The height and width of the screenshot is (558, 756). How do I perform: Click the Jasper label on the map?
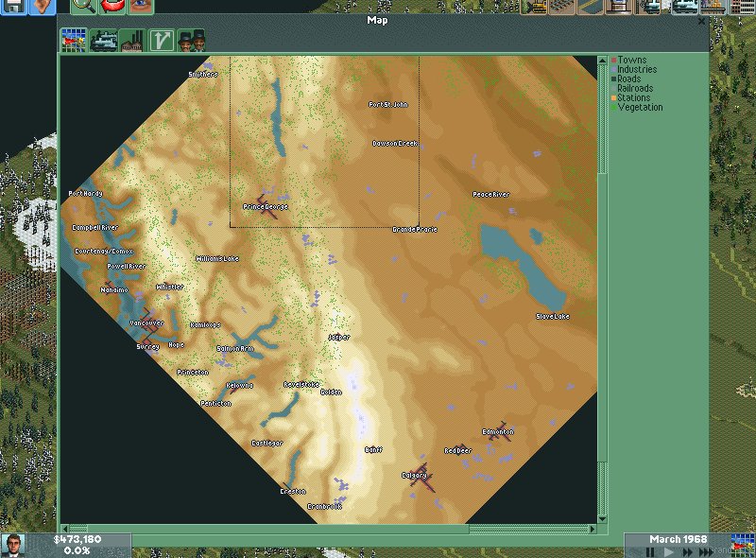(x=339, y=338)
